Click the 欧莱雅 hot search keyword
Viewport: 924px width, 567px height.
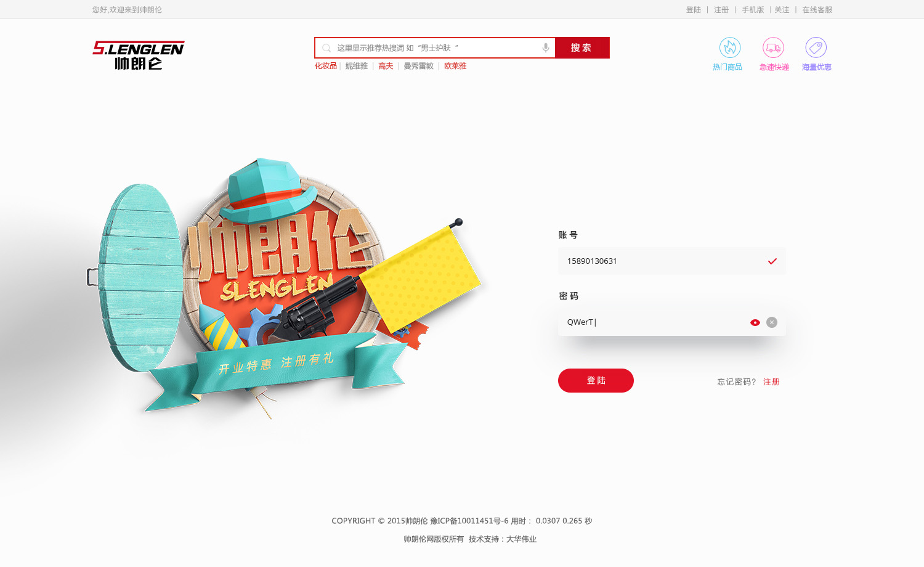point(455,66)
